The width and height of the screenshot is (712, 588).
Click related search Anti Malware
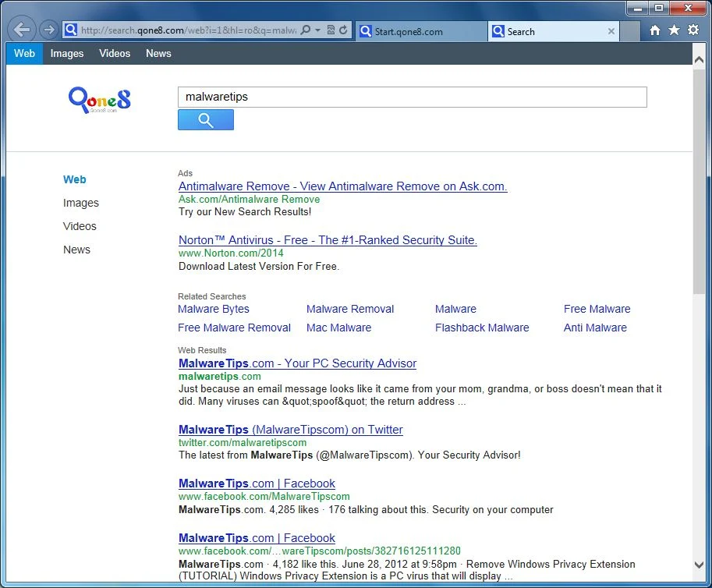click(595, 328)
